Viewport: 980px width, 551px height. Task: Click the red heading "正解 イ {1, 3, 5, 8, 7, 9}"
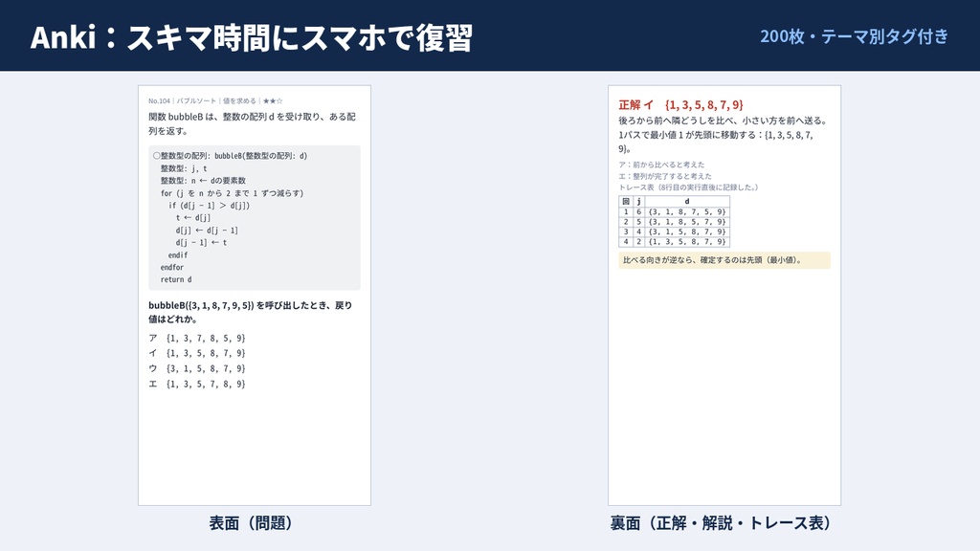680,105
